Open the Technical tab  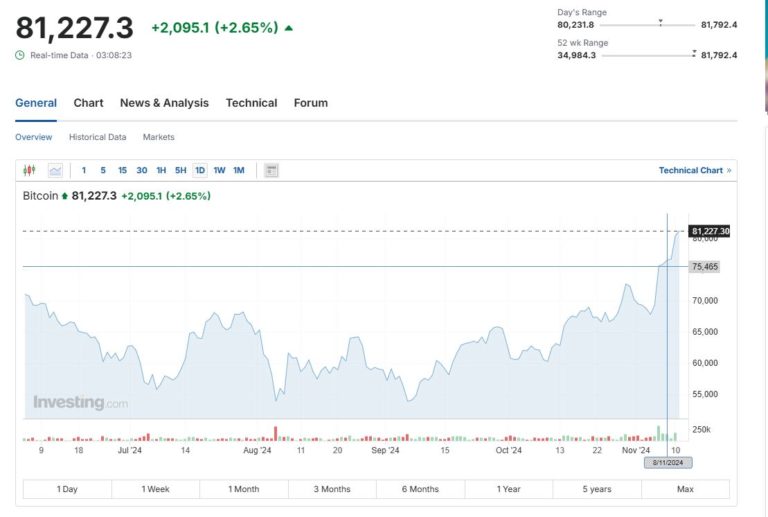251,103
